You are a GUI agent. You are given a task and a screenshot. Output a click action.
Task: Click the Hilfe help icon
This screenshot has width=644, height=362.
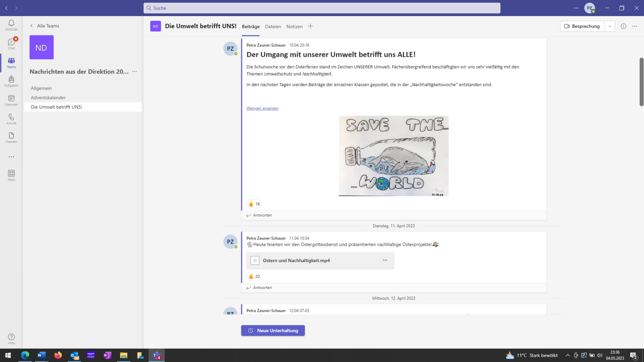(11, 339)
